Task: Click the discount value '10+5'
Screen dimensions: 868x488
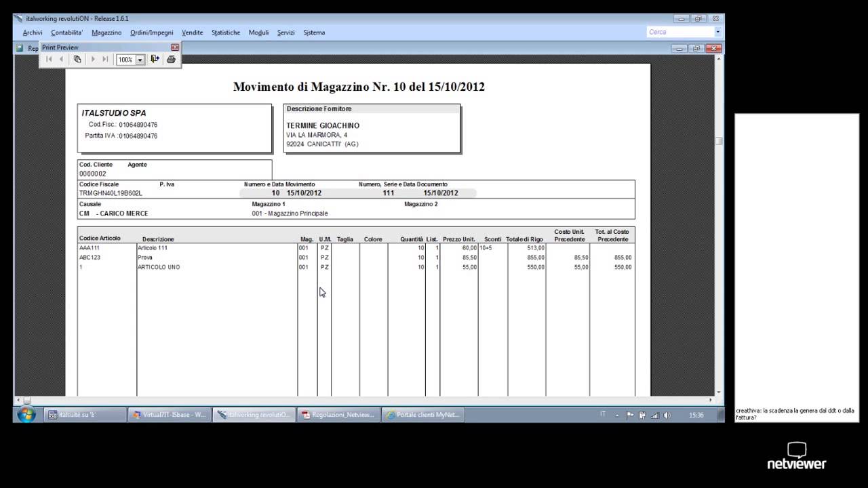Action: (486, 248)
